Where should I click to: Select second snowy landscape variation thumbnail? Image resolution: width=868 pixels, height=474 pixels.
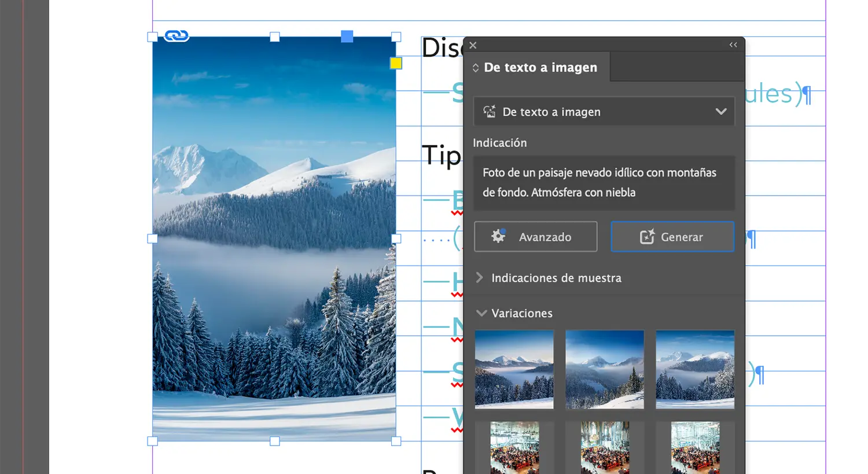604,369
